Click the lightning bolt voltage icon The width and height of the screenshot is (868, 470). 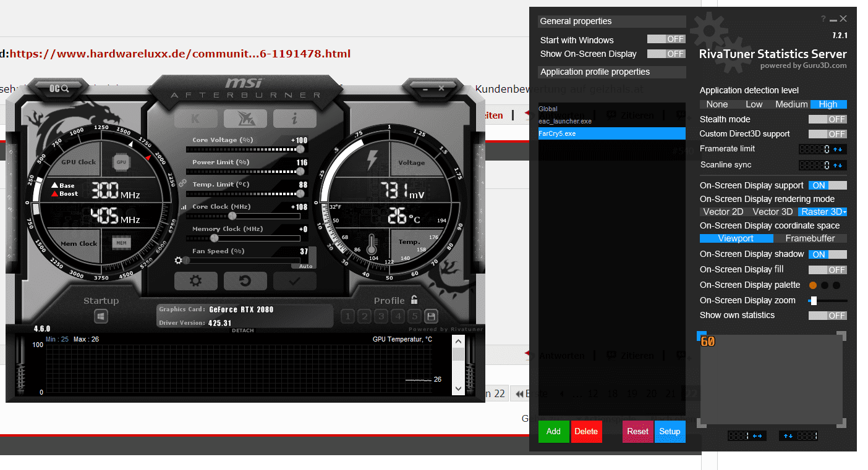click(372, 160)
